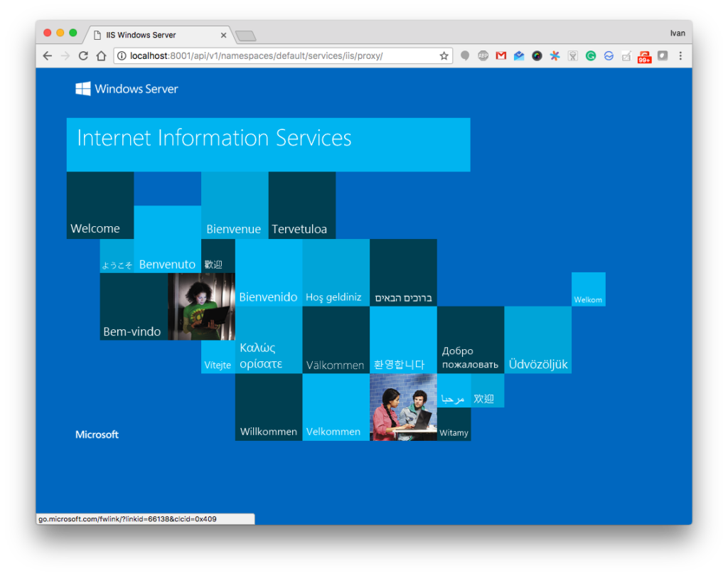Click the green Grammarly extension icon
This screenshot has height=576, width=728.
tap(591, 55)
